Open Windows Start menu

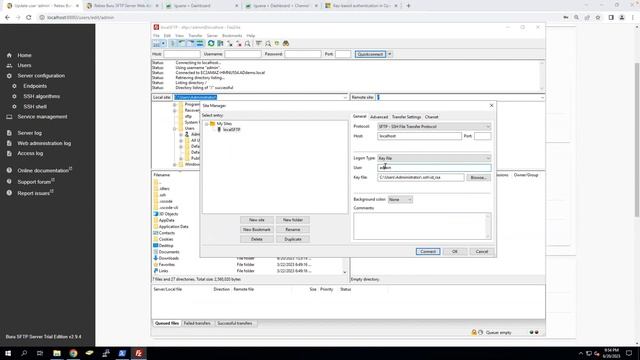point(8,353)
